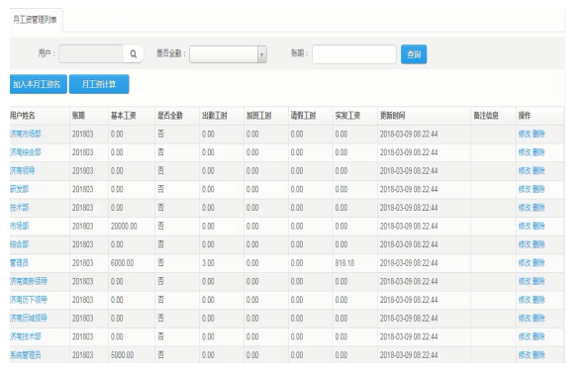Open the 是否全勤 dropdown arrow
588x375 pixels.
261,54
